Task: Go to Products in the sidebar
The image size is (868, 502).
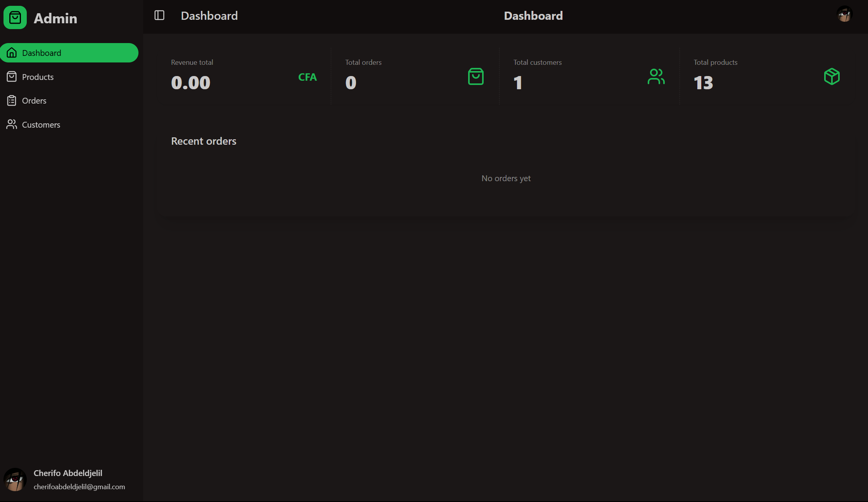Action: pyautogui.click(x=38, y=77)
